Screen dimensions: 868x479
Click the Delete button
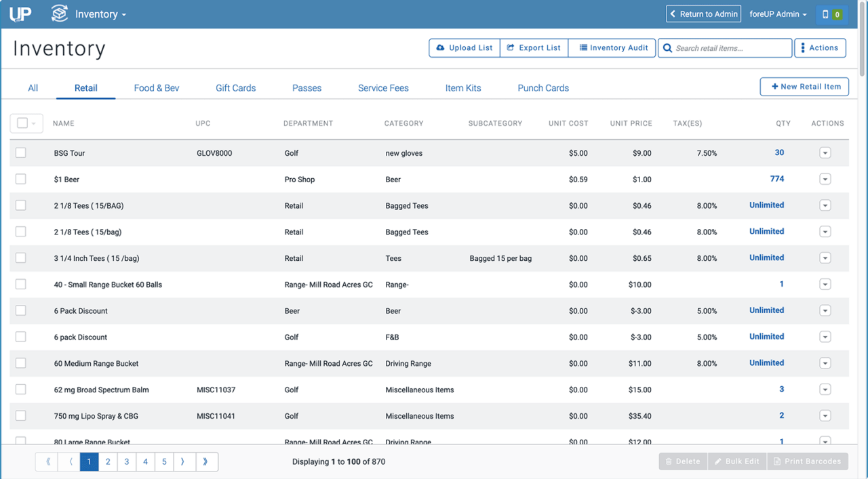point(683,461)
